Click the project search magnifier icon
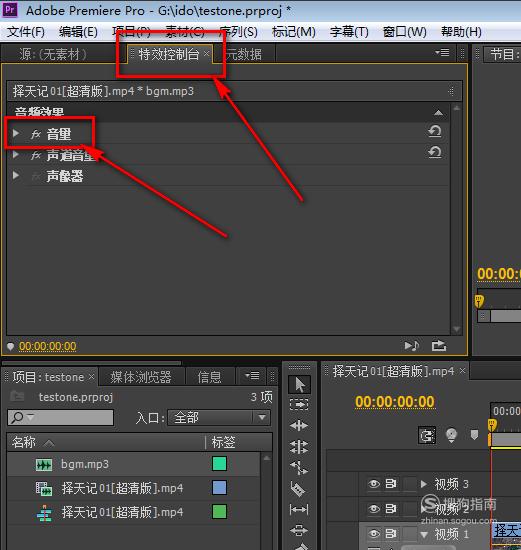 coord(17,417)
